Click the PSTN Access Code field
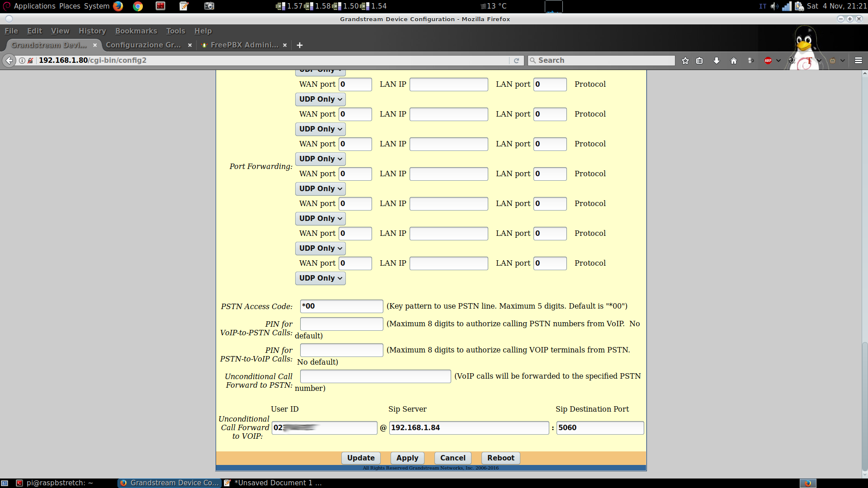Viewport: 868px width, 488px height. 341,306
